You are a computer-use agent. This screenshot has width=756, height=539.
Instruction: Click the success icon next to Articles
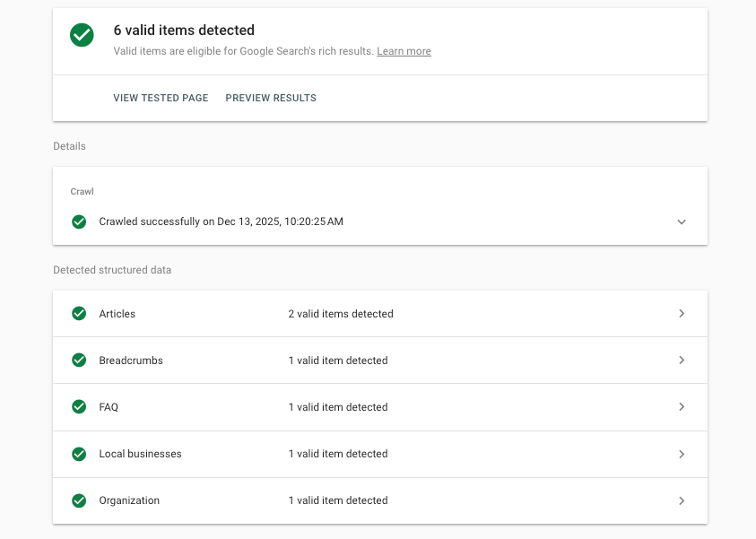79,313
